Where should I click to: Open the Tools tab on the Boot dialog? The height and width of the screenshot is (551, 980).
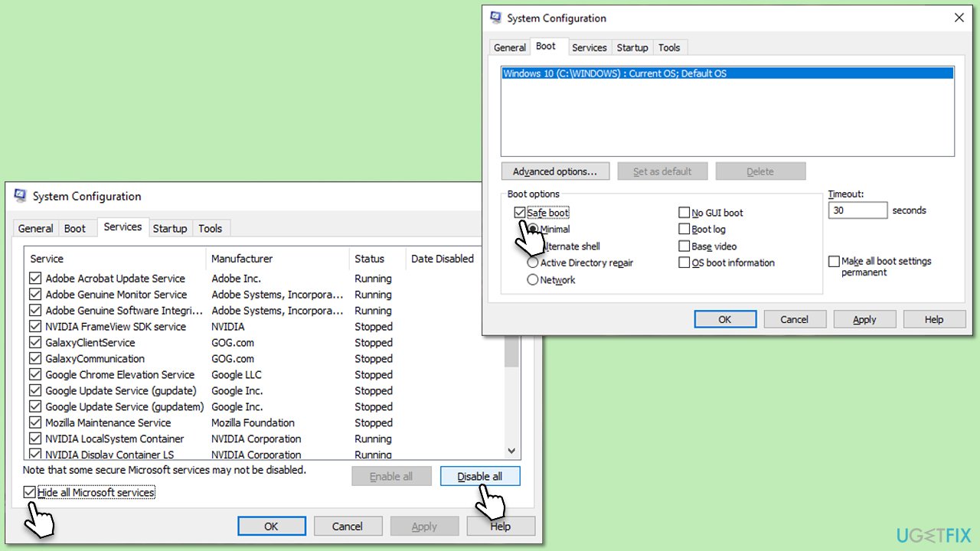(x=669, y=47)
